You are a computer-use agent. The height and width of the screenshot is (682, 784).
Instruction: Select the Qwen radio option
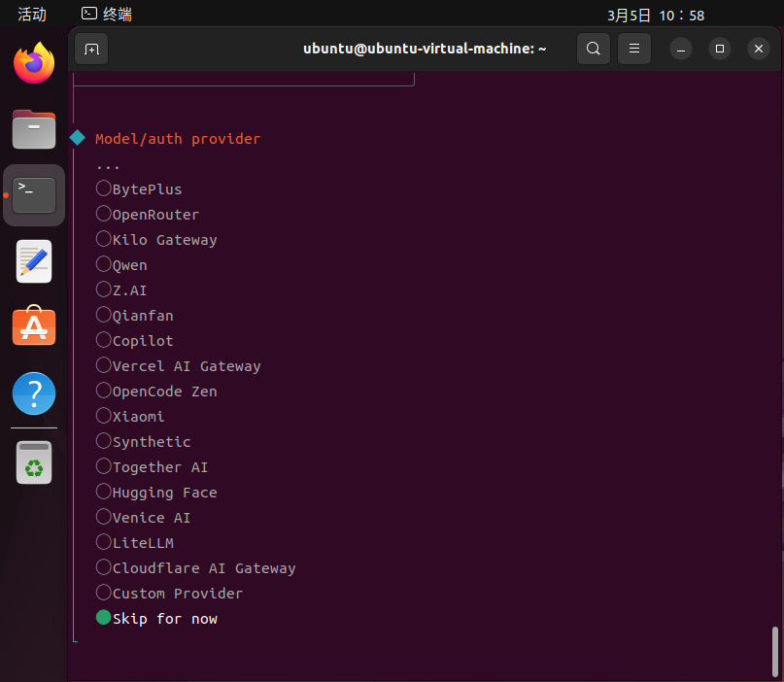tap(121, 264)
